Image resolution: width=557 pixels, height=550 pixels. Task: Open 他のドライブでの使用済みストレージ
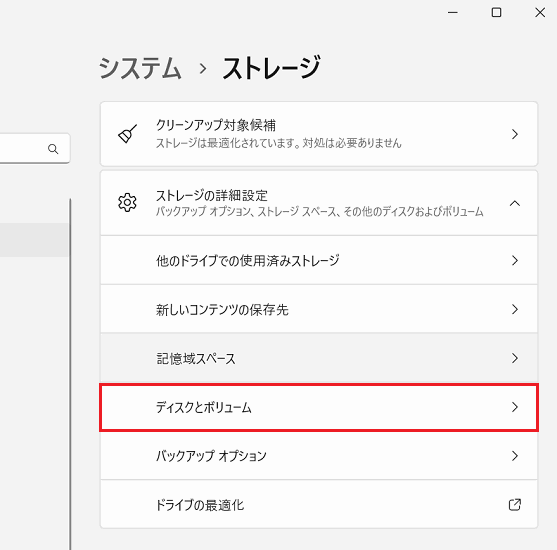pos(319,260)
